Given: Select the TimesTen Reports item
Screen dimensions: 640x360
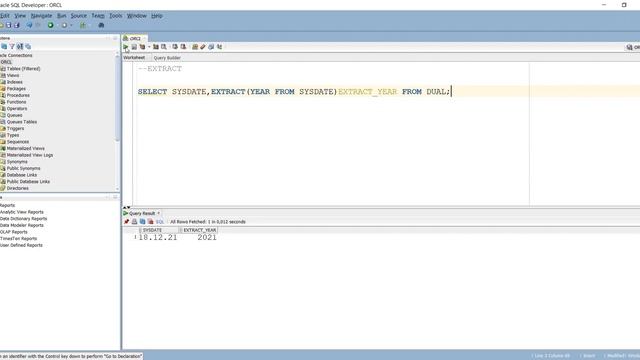Looking at the screenshot, I should 18,238.
